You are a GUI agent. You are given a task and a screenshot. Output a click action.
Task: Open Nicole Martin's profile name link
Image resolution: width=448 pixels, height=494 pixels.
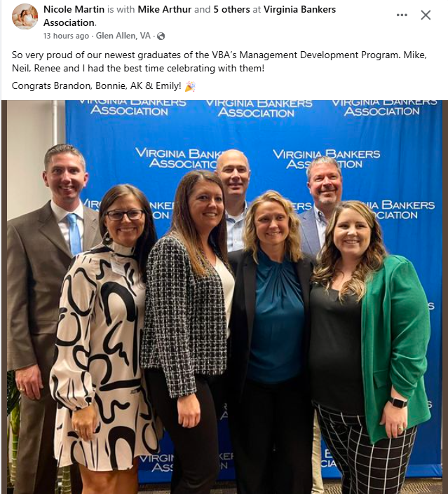(x=74, y=9)
